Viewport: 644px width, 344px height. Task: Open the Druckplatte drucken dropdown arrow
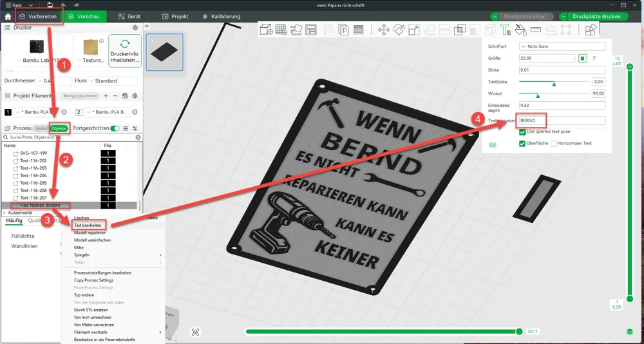click(x=564, y=17)
